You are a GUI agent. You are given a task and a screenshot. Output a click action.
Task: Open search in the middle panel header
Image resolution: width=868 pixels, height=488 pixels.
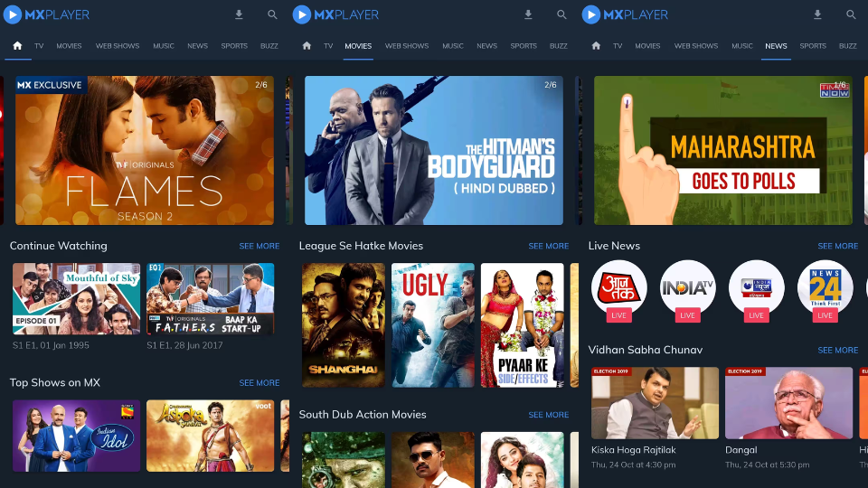(561, 15)
